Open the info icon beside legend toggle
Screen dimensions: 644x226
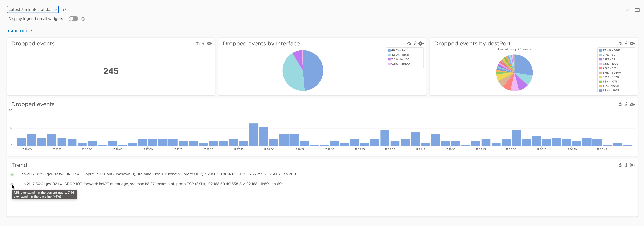click(83, 19)
